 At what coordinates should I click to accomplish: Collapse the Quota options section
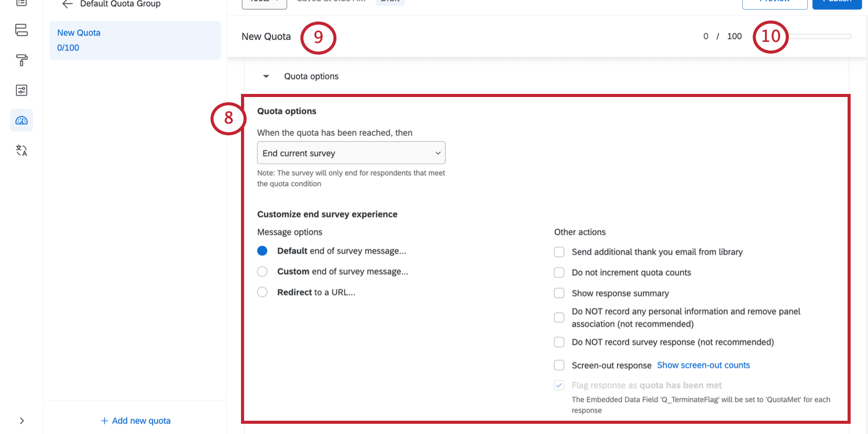pos(266,77)
